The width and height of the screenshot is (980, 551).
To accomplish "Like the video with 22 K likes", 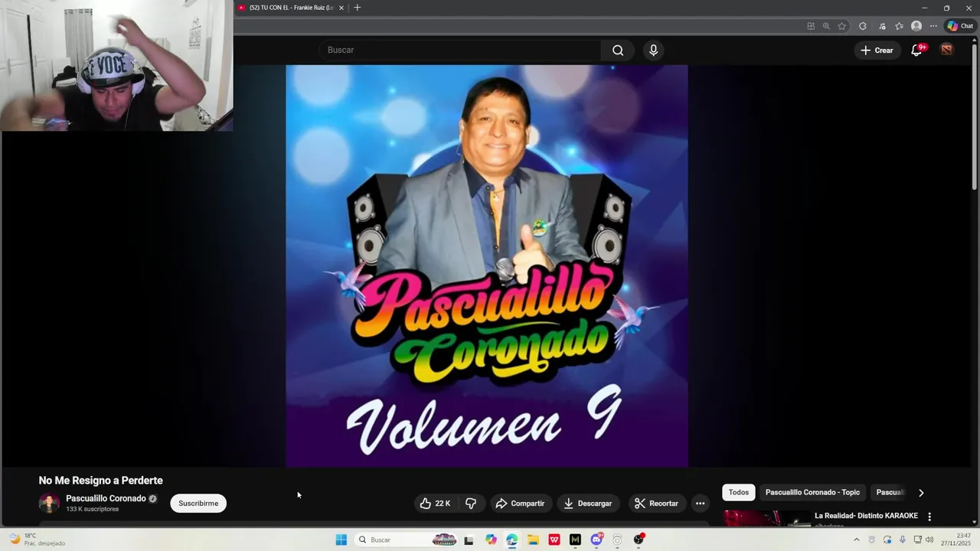I will 435,504.
